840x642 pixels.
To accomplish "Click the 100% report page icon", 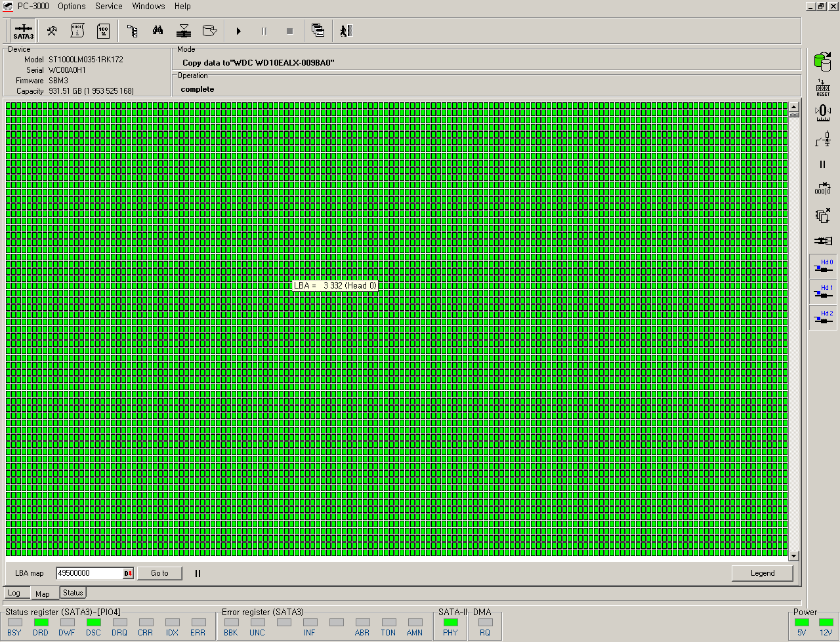I will tap(104, 31).
